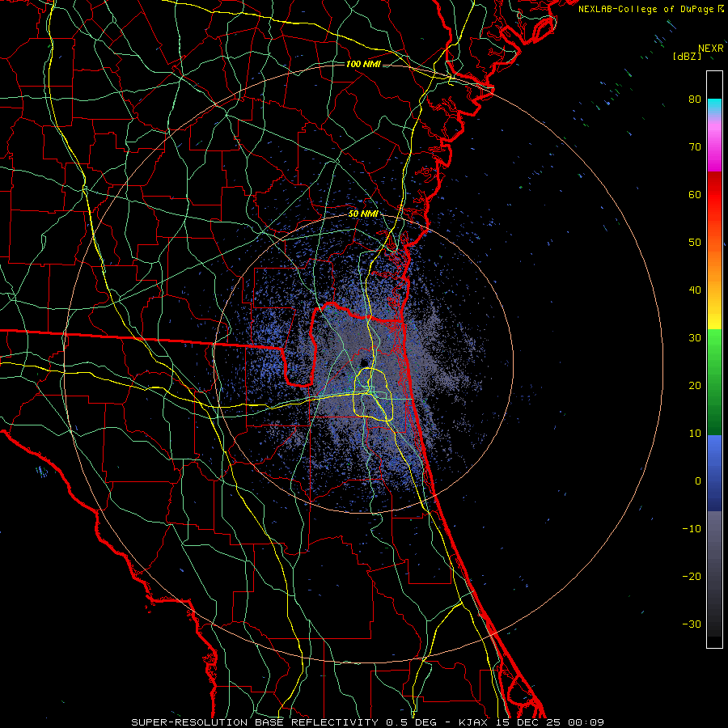This screenshot has height=728, width=728.
Task: Click the -30 value on dBZ scale
Action: [x=692, y=624]
